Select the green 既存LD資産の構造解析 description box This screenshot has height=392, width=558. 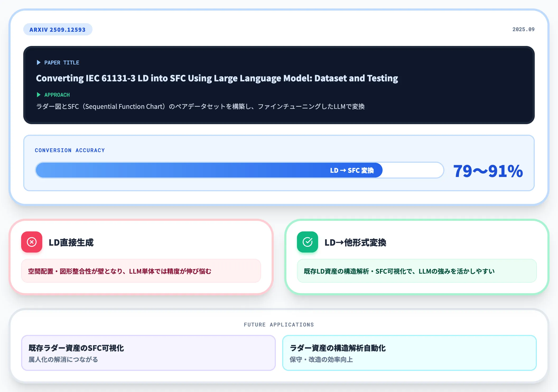tap(417, 271)
